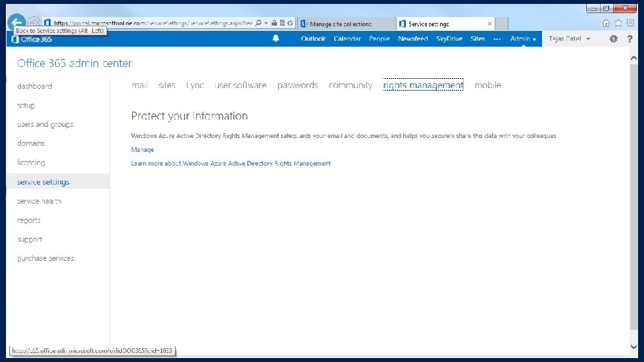Screen dimensions: 644x362
Task: Click the notifications bell icon
Action: (x=276, y=39)
